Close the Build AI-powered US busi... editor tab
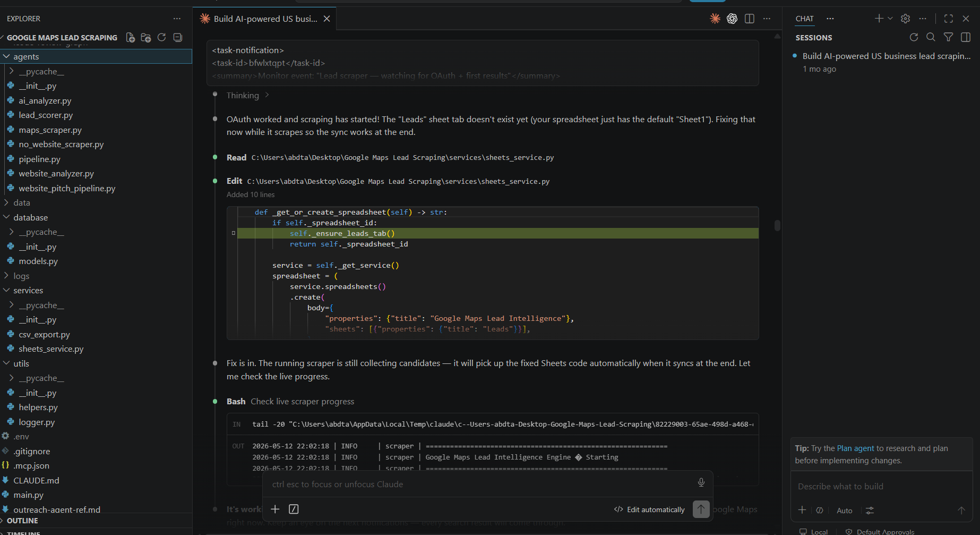980x535 pixels. [x=327, y=19]
